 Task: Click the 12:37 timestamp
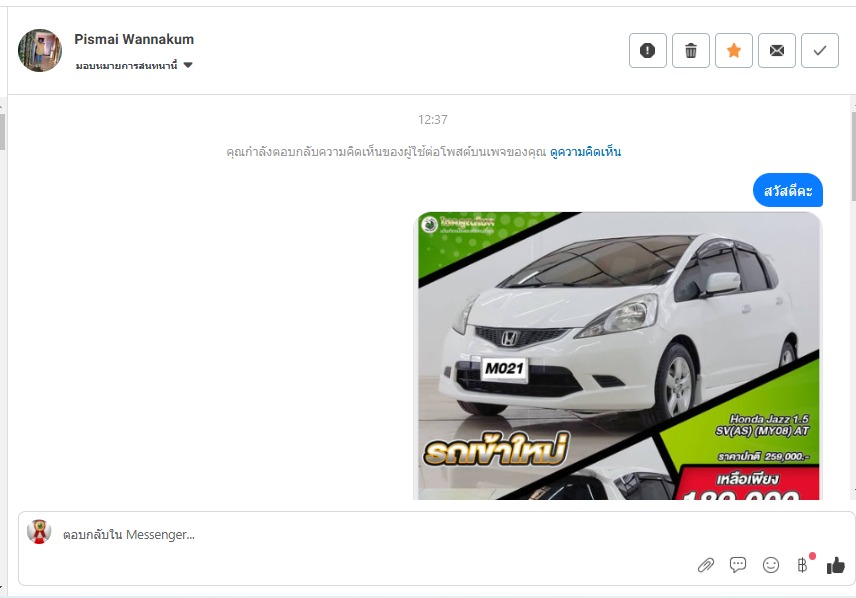coord(432,120)
